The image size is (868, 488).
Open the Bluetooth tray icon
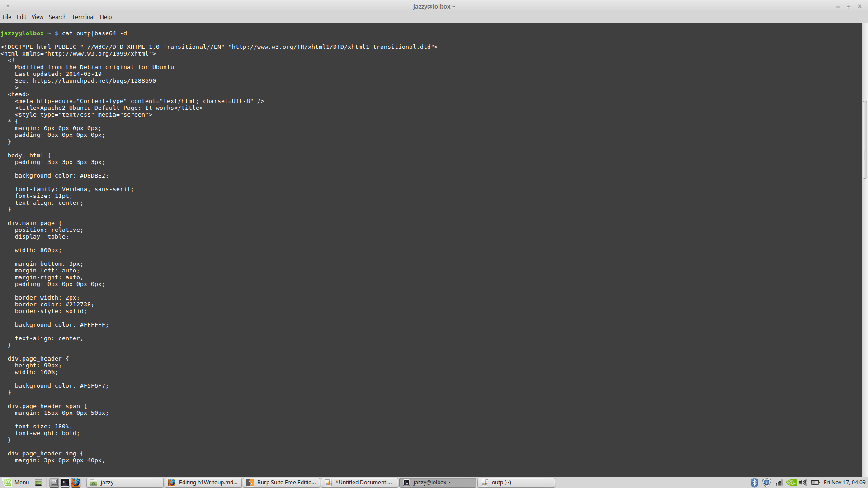point(755,483)
